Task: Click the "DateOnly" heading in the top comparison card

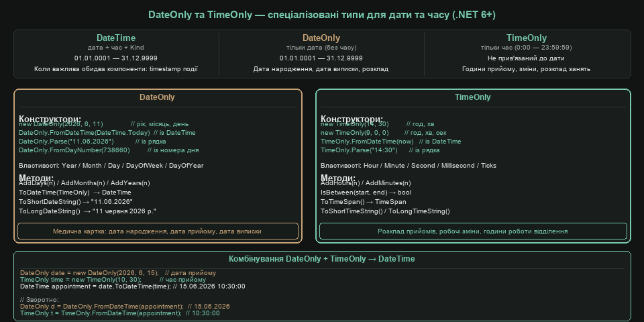Action: tap(321, 38)
